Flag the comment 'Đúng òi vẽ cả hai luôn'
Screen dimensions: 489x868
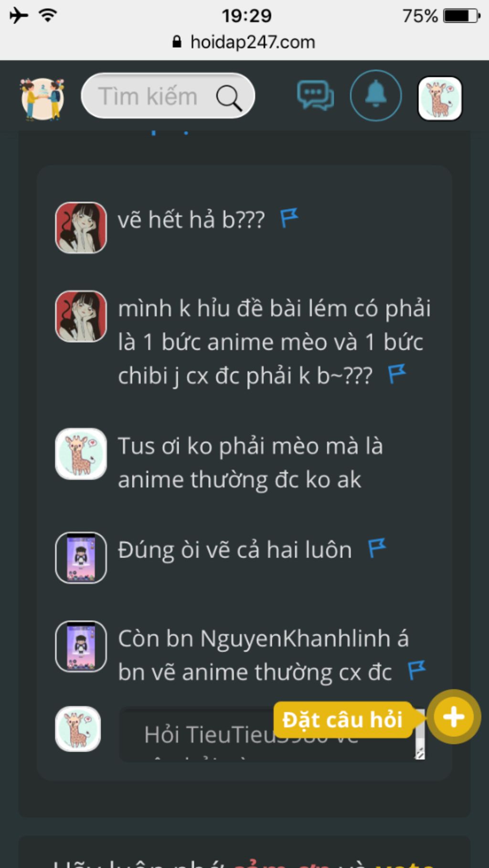tap(377, 548)
